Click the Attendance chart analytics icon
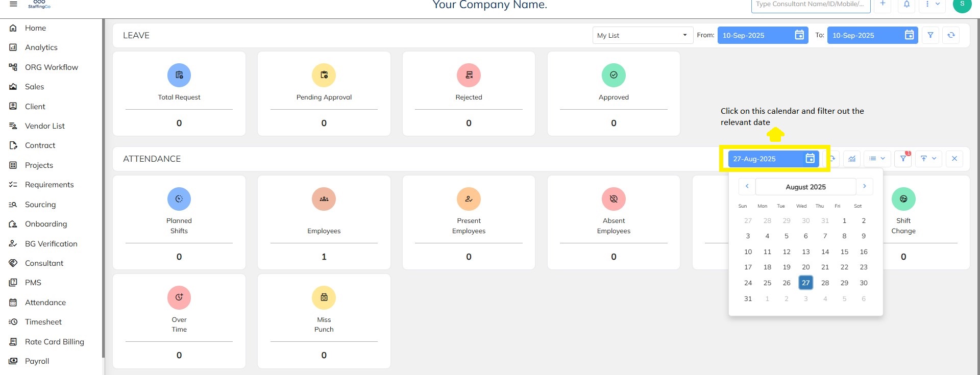This screenshot has height=375, width=980. [x=852, y=159]
